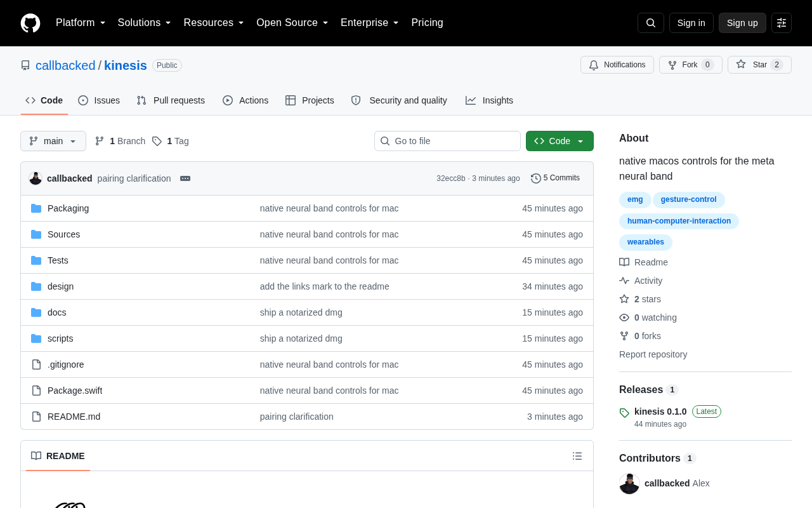The width and height of the screenshot is (812, 508).
Task: Switch to the Insights tab
Action: click(489, 100)
